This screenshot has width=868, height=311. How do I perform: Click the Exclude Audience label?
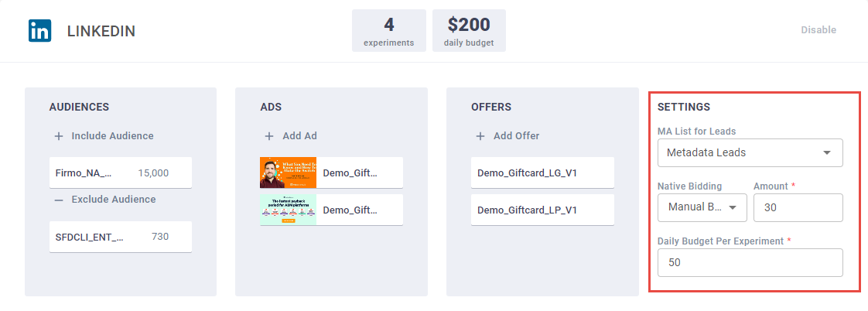point(112,200)
